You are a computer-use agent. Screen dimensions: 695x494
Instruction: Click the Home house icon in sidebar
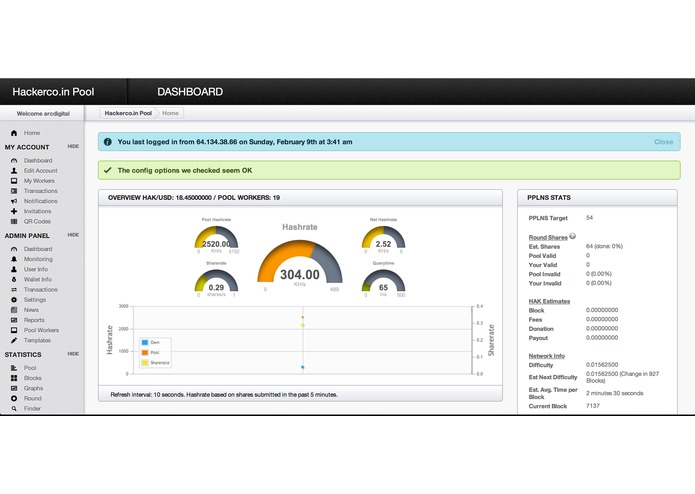point(14,133)
